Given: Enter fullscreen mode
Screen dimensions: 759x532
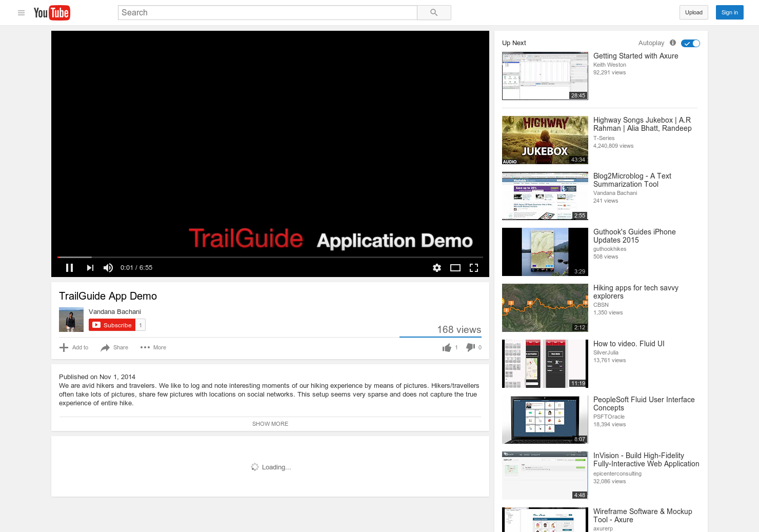Looking at the screenshot, I should click(473, 267).
